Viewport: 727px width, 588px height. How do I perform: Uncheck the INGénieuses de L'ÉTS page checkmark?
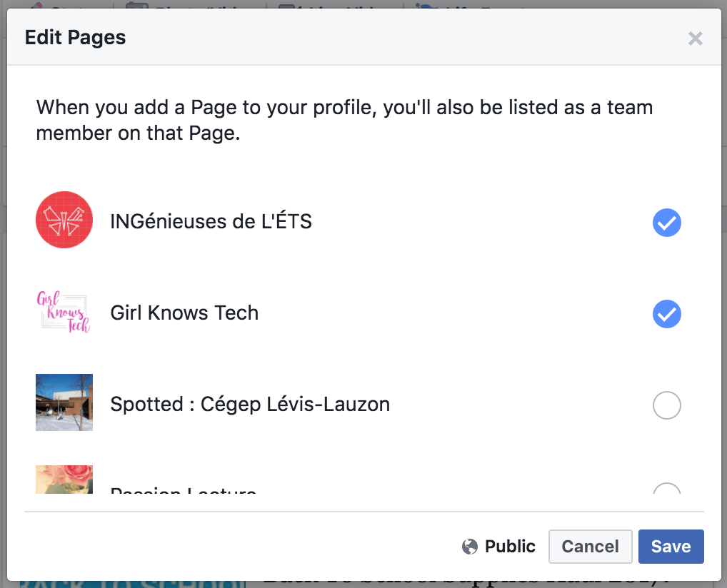(x=667, y=223)
